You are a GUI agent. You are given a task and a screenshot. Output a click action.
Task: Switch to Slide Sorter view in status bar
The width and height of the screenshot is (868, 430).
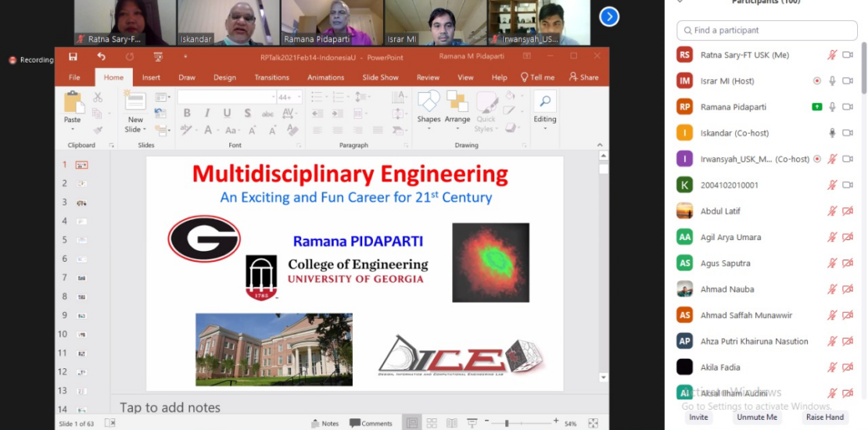point(432,424)
